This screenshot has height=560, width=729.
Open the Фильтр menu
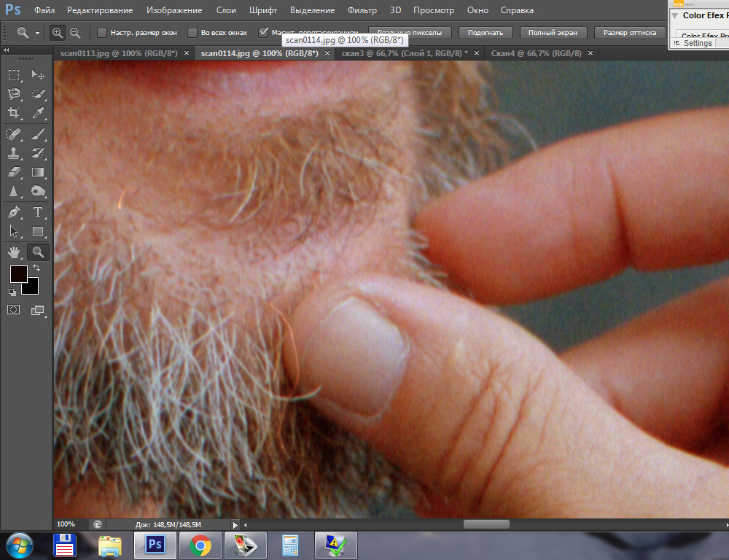tap(362, 10)
